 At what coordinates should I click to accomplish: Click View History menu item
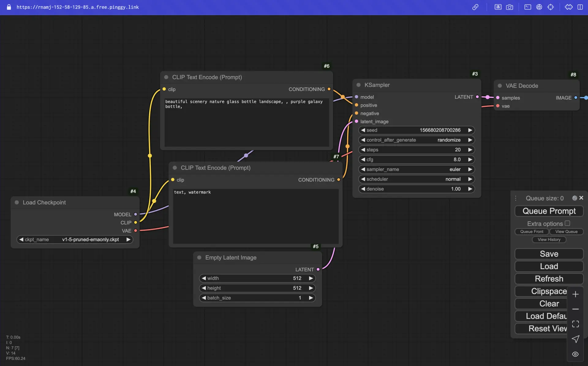click(549, 240)
